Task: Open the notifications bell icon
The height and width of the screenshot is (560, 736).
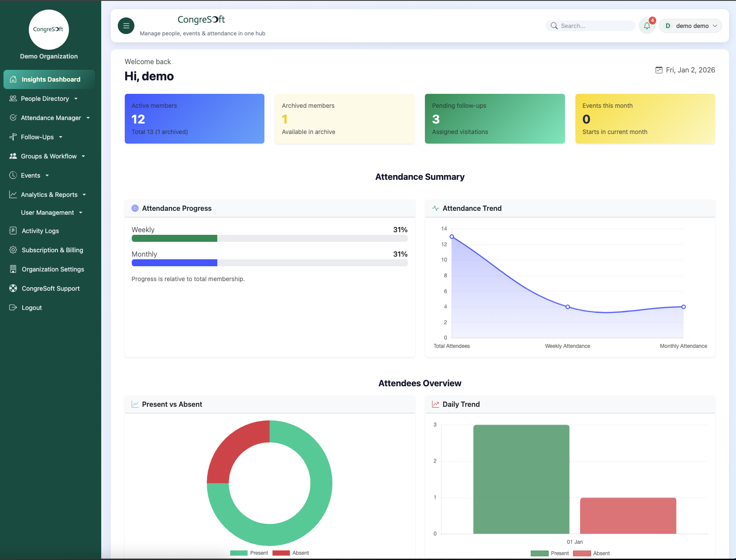Action: (x=647, y=26)
